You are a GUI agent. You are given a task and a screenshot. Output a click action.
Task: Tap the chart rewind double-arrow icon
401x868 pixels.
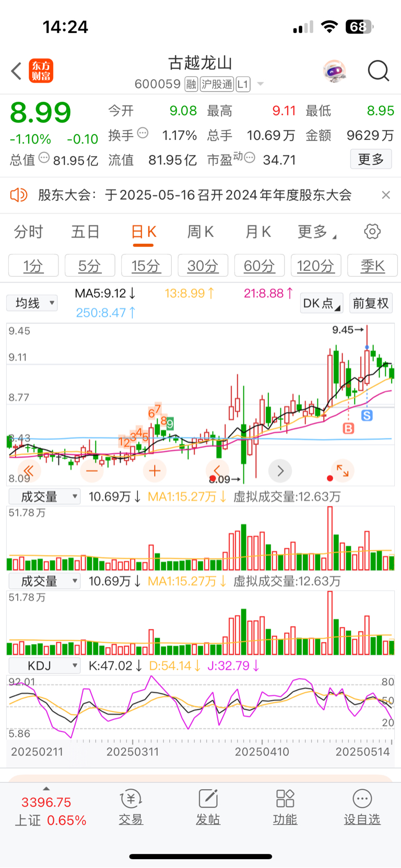29,471
